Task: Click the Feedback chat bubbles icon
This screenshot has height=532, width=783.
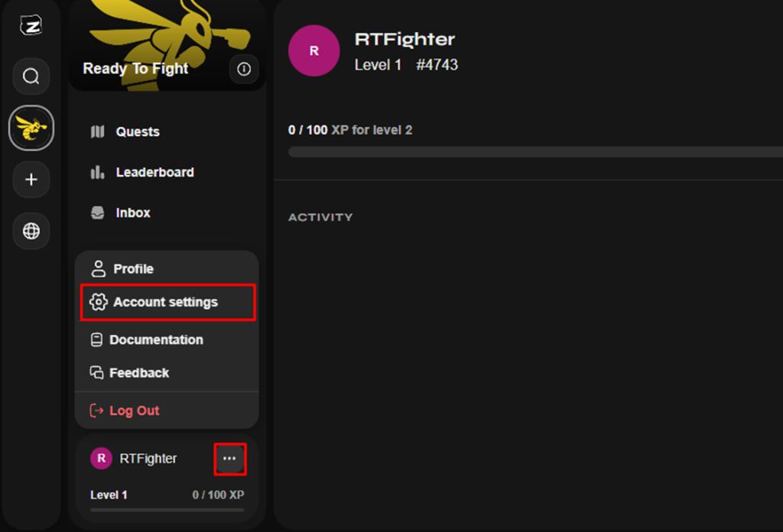Action: click(x=96, y=373)
